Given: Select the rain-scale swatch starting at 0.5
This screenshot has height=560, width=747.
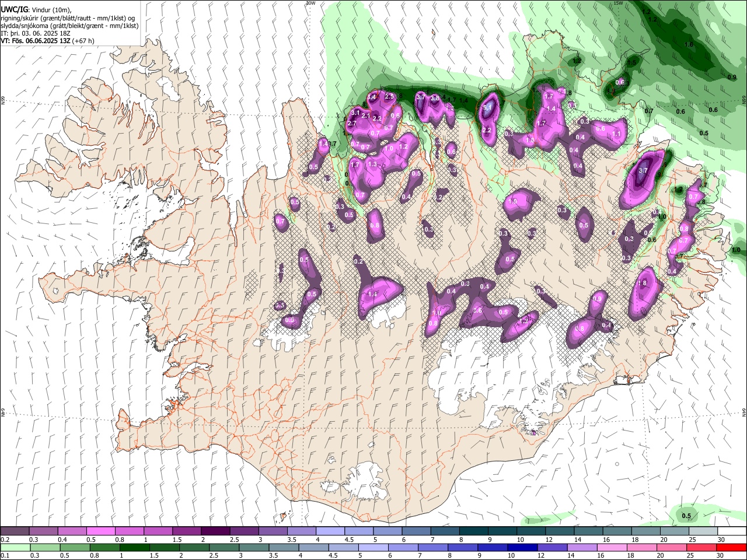Looking at the screenshot, I should [75, 548].
